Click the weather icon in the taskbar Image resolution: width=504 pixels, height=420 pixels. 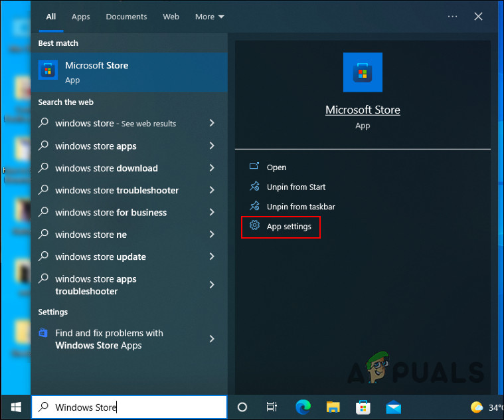[477, 407]
